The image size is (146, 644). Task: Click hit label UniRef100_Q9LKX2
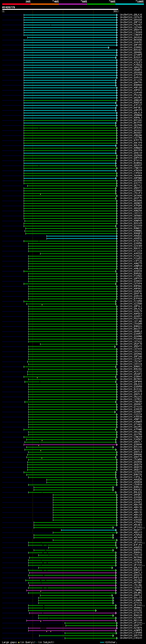pos(131,567)
